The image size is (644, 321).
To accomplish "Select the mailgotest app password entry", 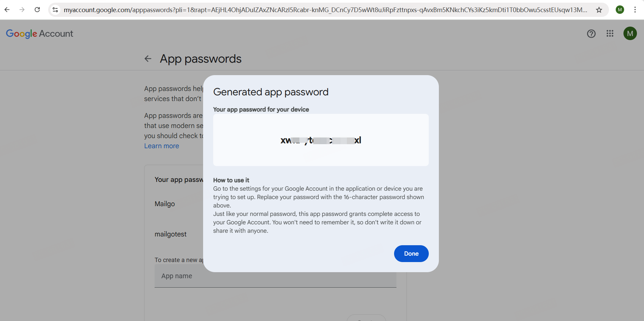I will pyautogui.click(x=170, y=234).
